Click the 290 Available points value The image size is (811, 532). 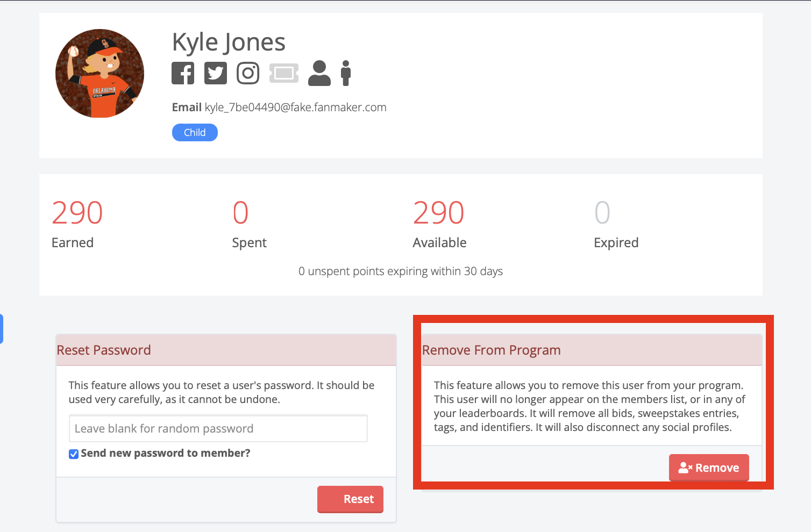click(x=439, y=213)
